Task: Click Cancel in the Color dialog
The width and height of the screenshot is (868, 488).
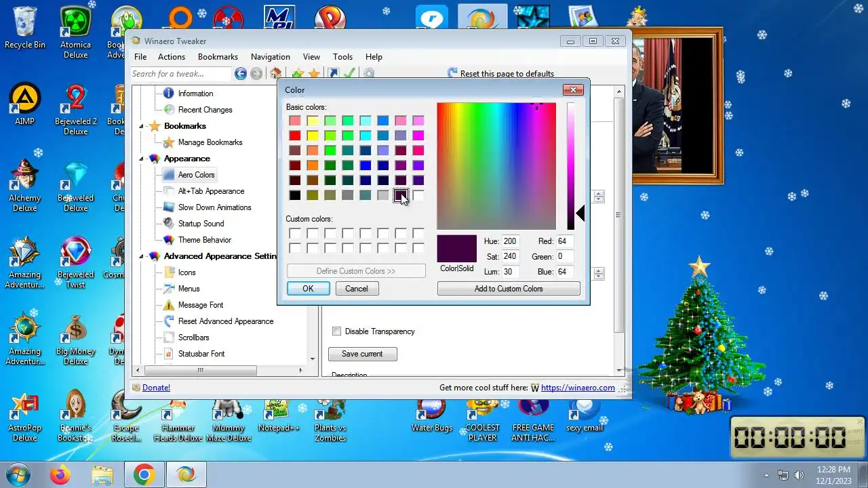Action: (357, 289)
